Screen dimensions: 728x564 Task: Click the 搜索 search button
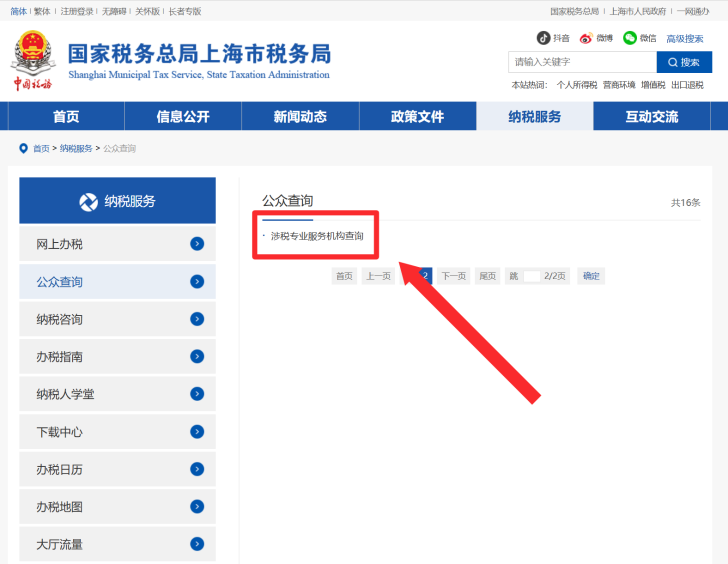point(684,62)
